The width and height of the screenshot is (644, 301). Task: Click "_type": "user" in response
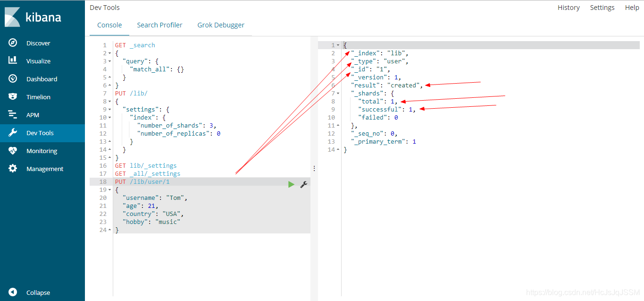coord(380,61)
